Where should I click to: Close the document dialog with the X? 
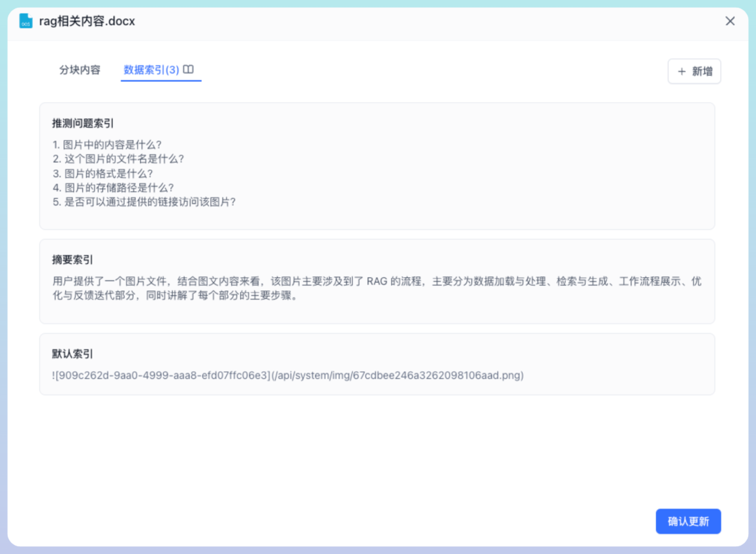tap(730, 21)
